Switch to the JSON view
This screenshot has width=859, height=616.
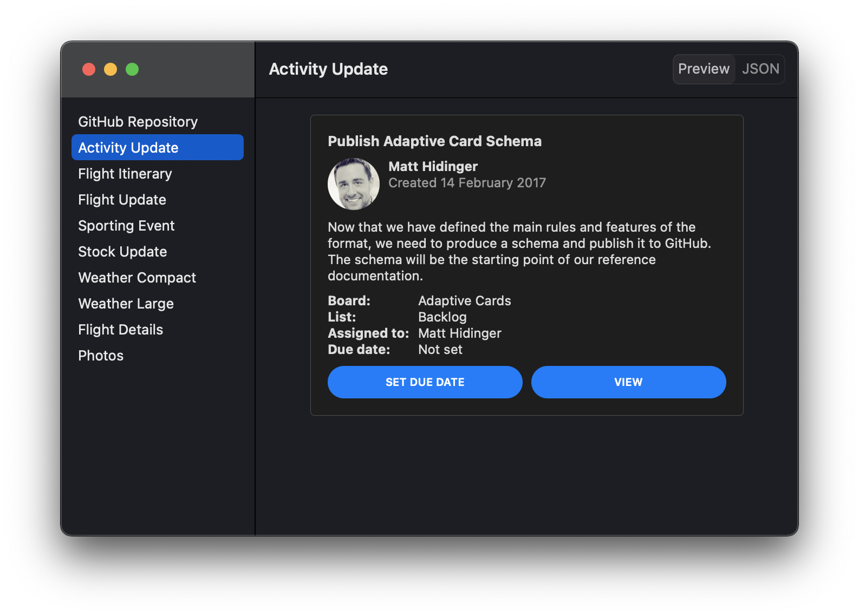coord(760,69)
